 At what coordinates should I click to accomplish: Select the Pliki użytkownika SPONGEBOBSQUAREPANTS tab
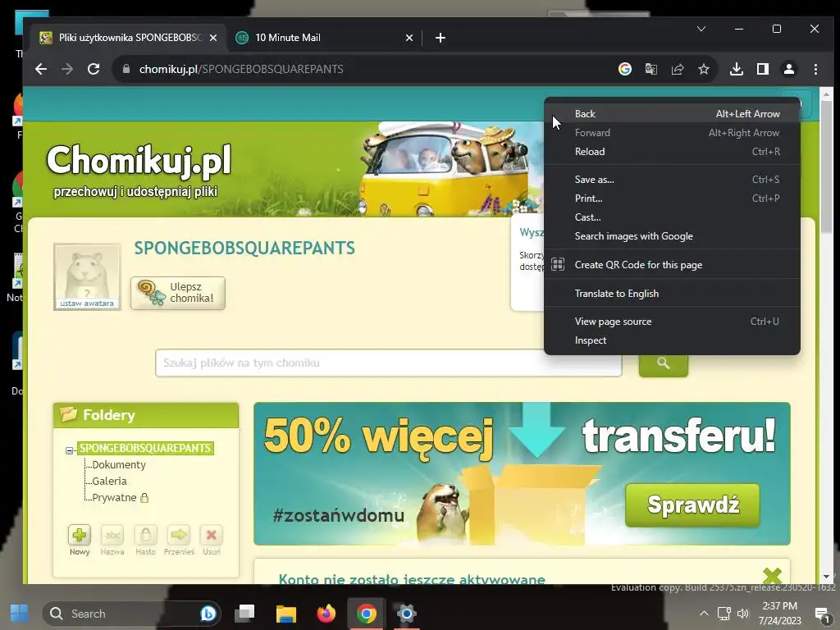129,38
